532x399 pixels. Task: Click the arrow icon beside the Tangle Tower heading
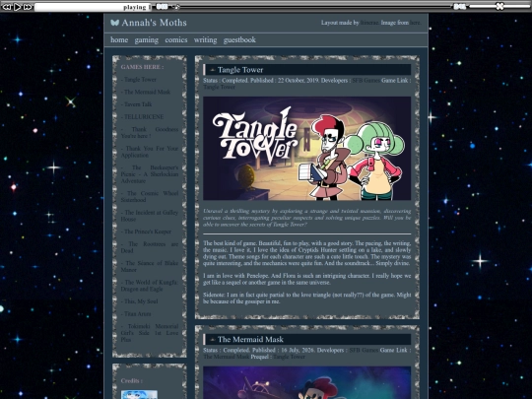(x=213, y=70)
